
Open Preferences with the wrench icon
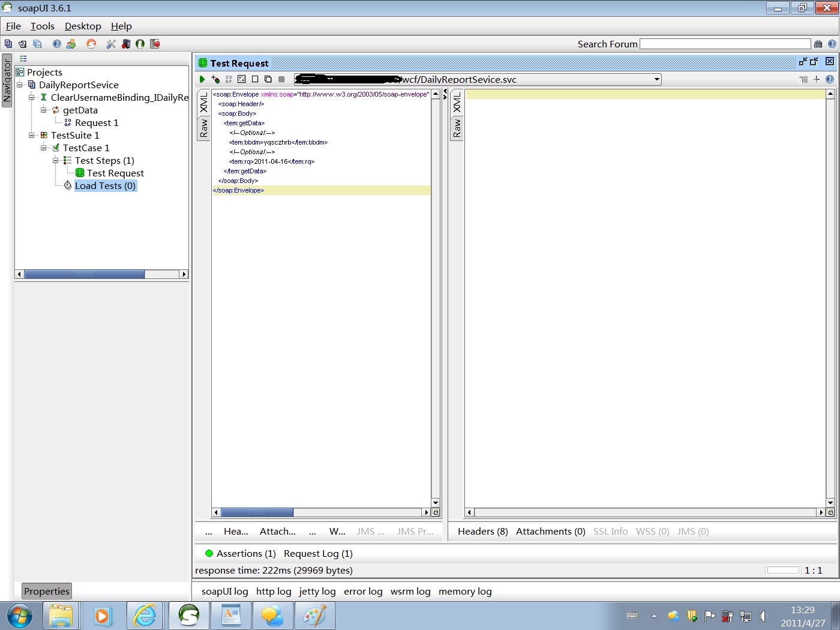coord(111,44)
